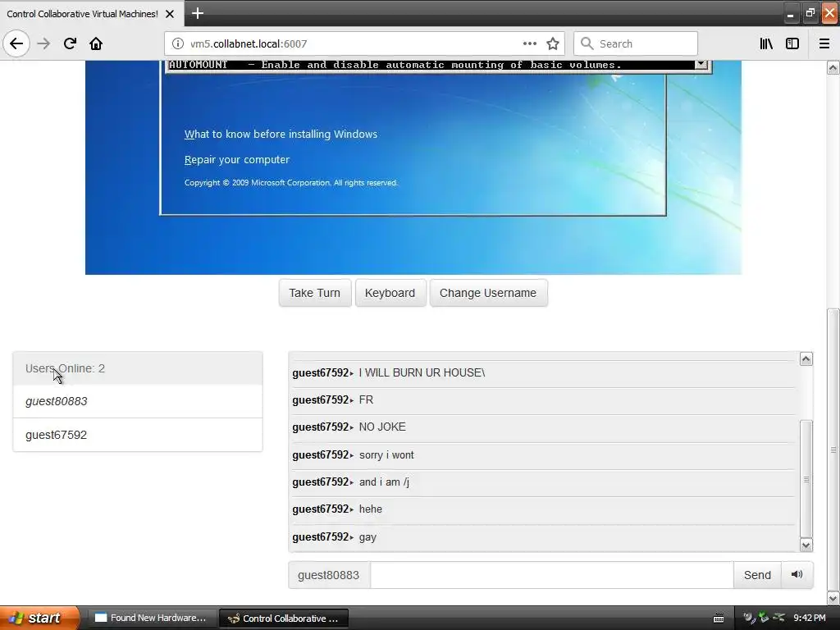
Task: Open the Windows start menu
Action: (x=39, y=619)
